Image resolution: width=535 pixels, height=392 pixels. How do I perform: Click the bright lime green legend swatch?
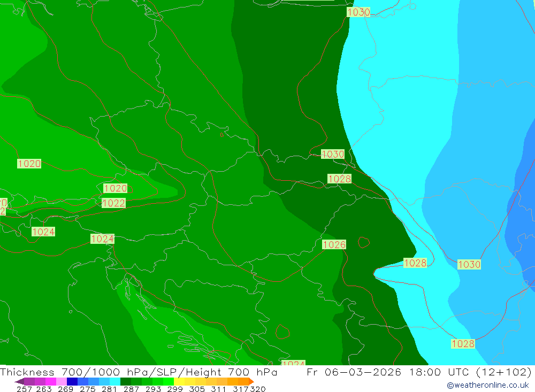click(169, 381)
